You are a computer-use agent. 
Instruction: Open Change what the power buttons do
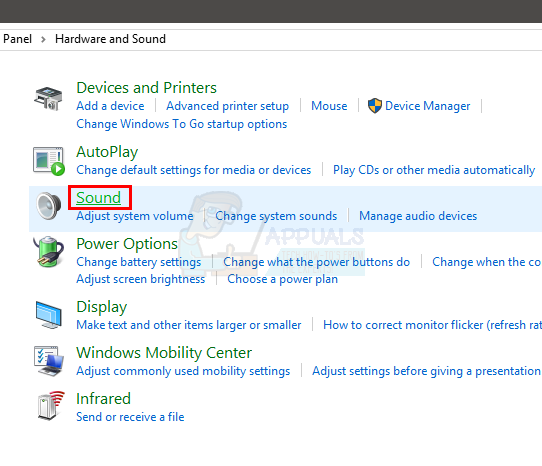(x=316, y=262)
